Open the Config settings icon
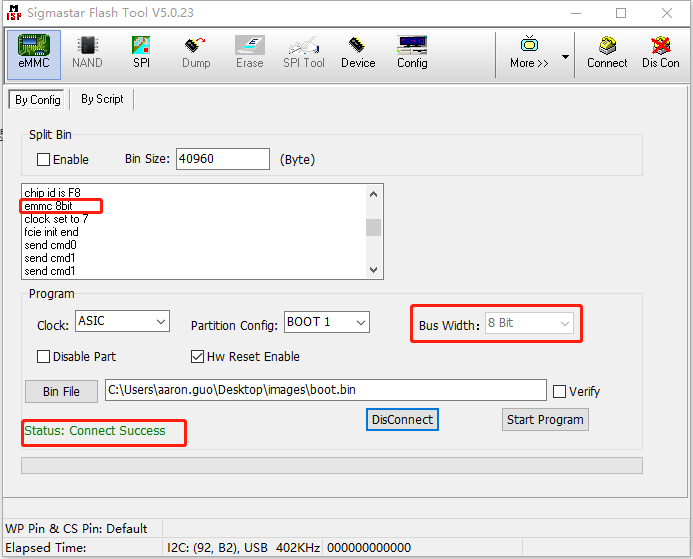693x559 pixels. [x=412, y=52]
